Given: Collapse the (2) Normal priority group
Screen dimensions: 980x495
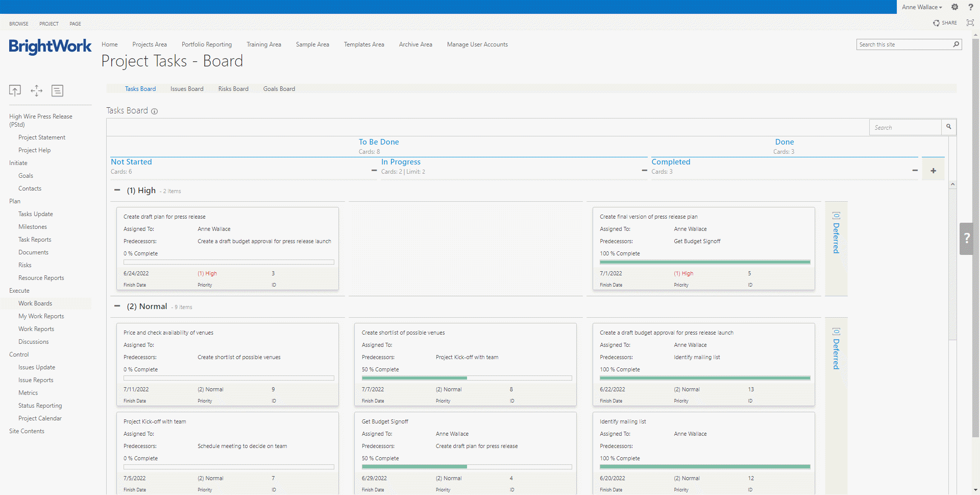Looking at the screenshot, I should (117, 306).
